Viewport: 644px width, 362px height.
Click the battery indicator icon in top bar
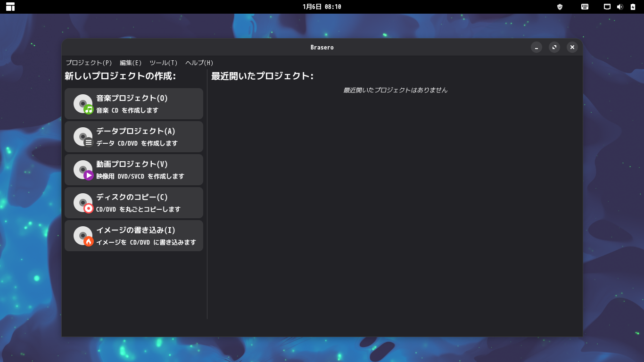tap(633, 7)
